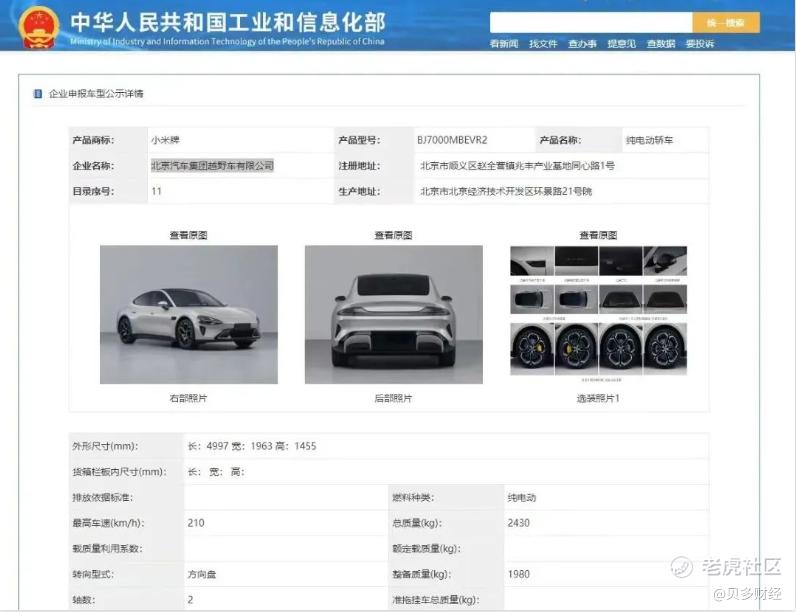Click the blue document icon beside 企业申报车型公示详情
This screenshot has width=796, height=612.
[38, 93]
